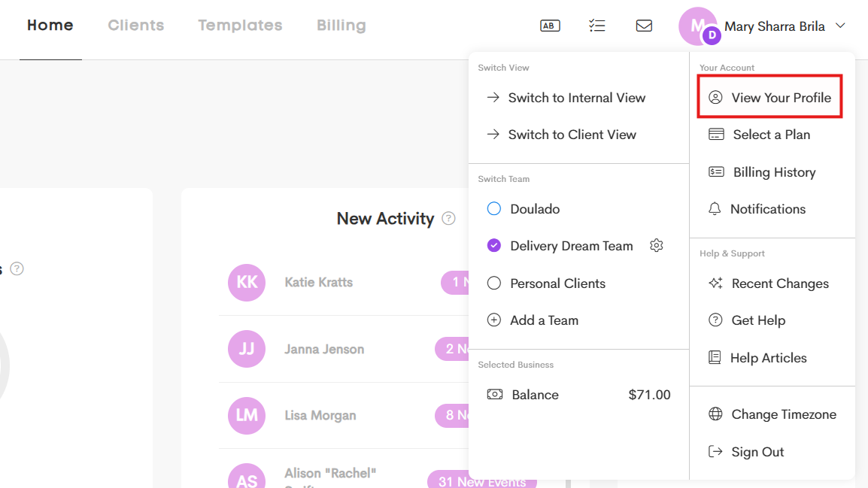Open the checklist tasks icon
868x488 pixels.
pyautogui.click(x=596, y=26)
